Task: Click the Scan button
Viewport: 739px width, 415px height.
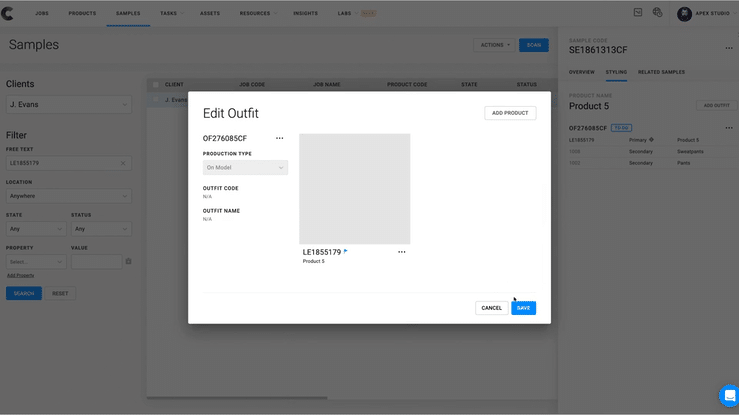Action: (x=534, y=45)
